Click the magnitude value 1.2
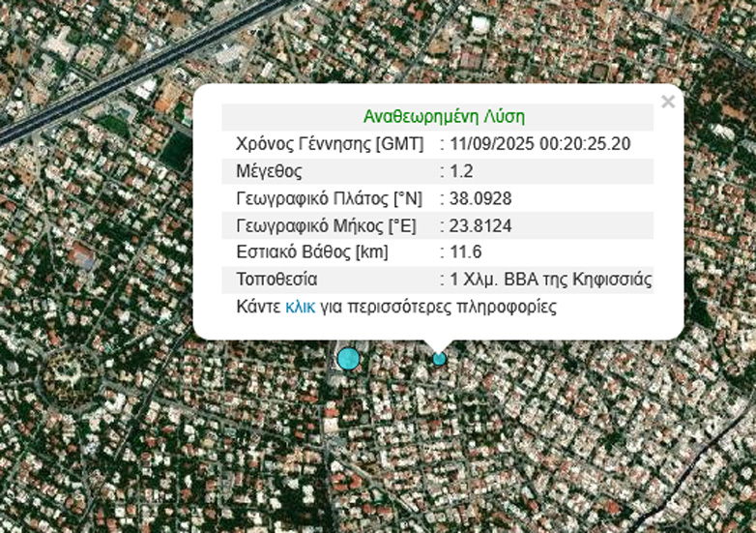756x533 pixels. click(x=460, y=171)
